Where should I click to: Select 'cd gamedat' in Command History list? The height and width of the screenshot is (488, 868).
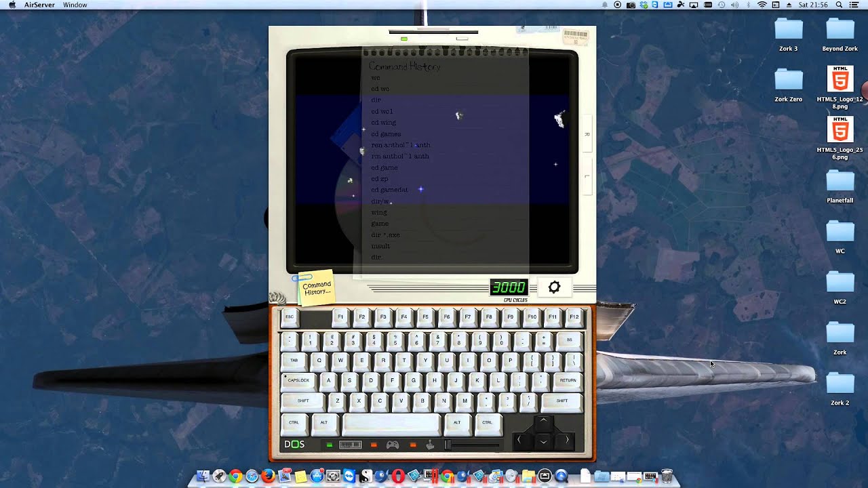[390, 190]
